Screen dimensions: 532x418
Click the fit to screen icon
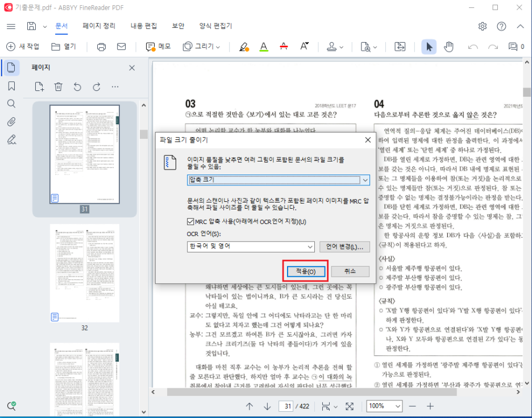350,406
